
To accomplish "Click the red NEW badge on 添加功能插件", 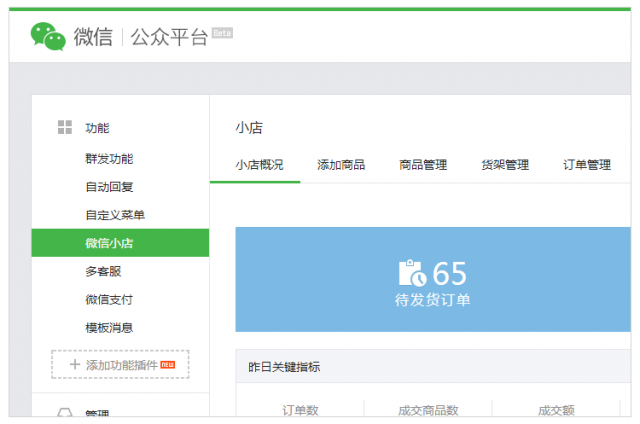I will tap(167, 364).
